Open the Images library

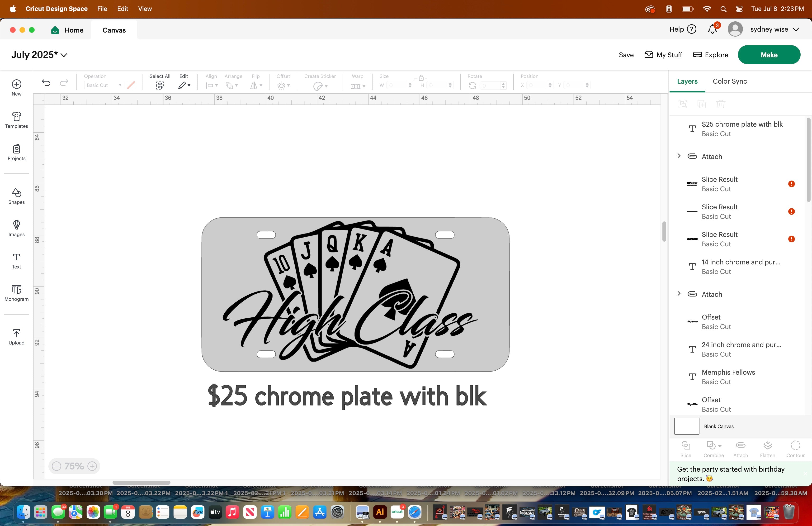[16, 228]
